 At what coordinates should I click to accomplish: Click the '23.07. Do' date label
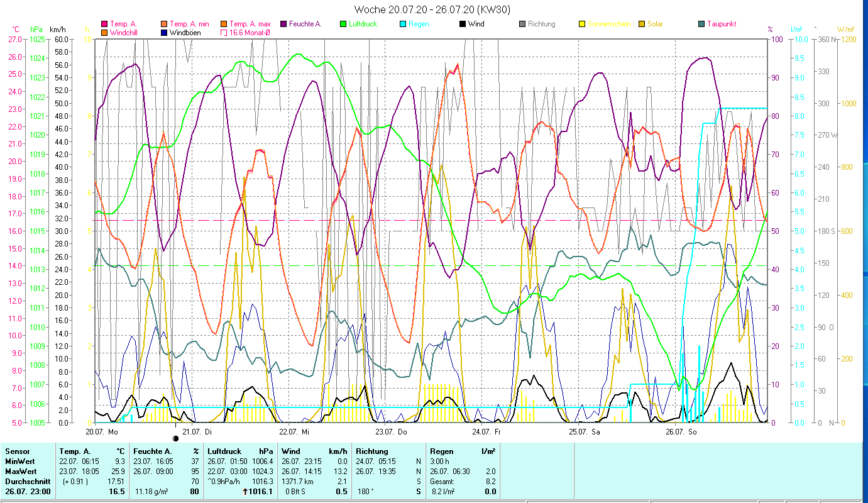point(391,432)
